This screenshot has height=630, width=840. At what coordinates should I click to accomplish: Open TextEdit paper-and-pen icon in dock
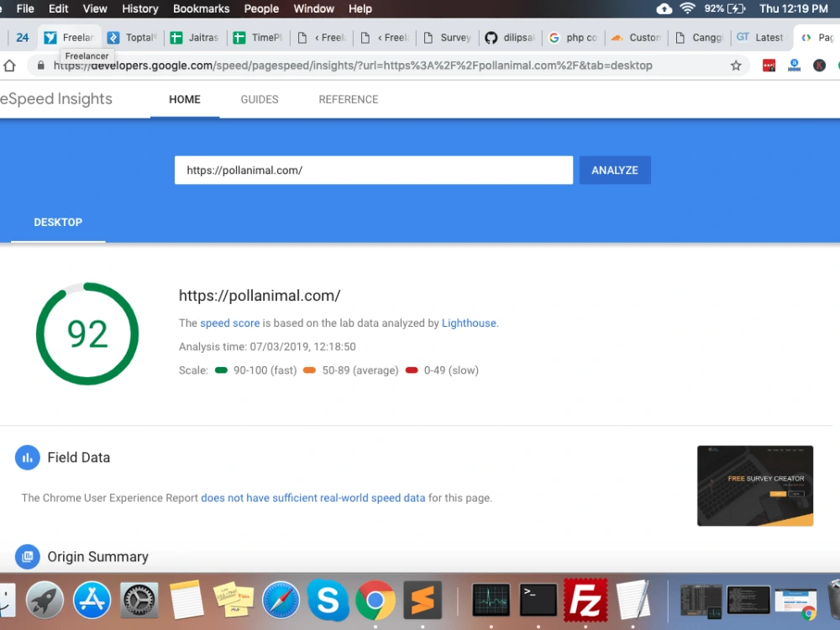[633, 600]
